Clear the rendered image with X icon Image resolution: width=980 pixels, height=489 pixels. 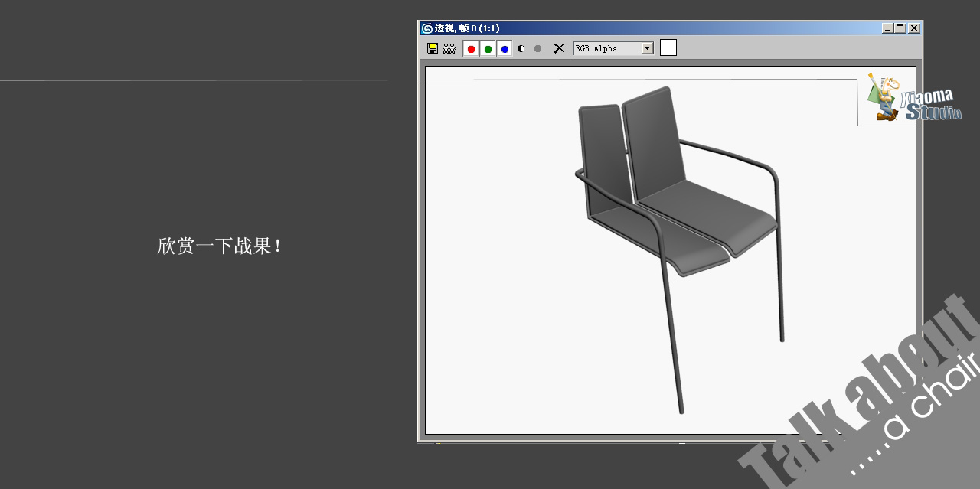tap(559, 48)
